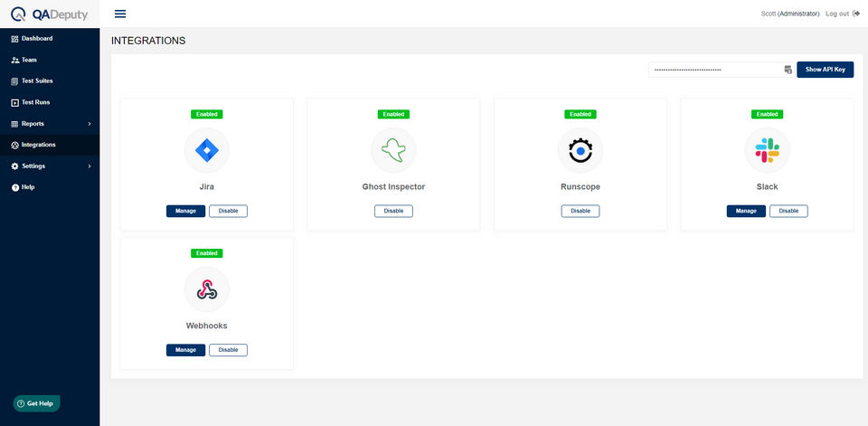
Task: Click the Enabled badge on Webhooks
Action: click(206, 253)
